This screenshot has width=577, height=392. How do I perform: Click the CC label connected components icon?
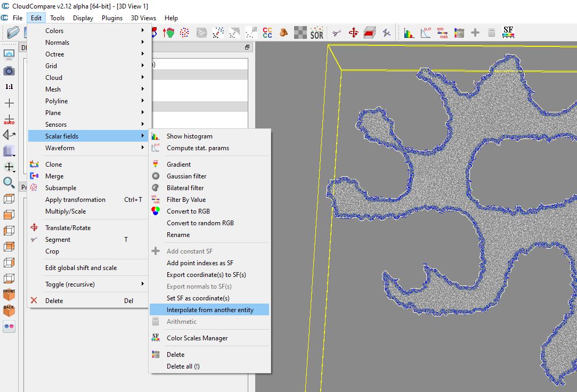point(267,33)
